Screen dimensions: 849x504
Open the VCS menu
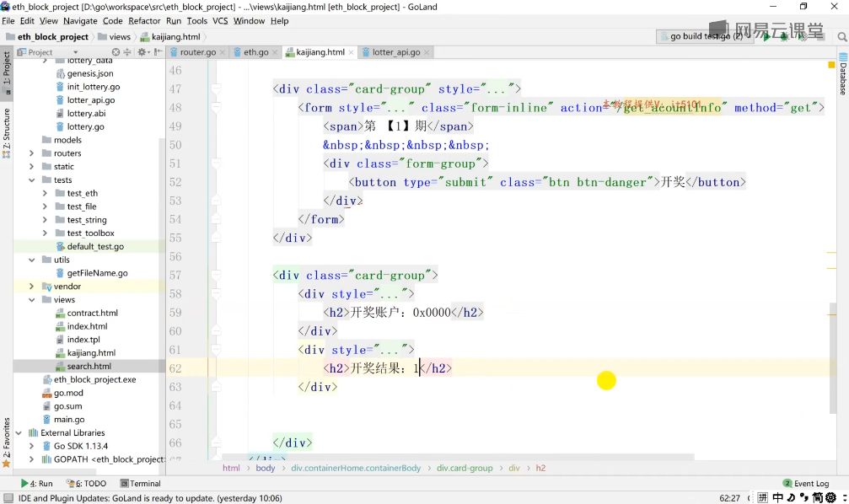tap(220, 20)
